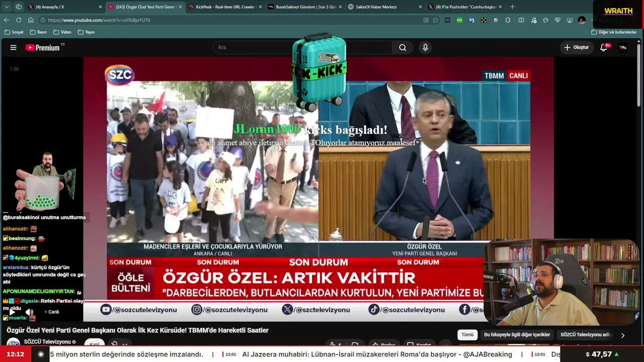Play the video with the player play button
The height and width of the screenshot is (362, 644).
pyautogui.click(x=12, y=312)
